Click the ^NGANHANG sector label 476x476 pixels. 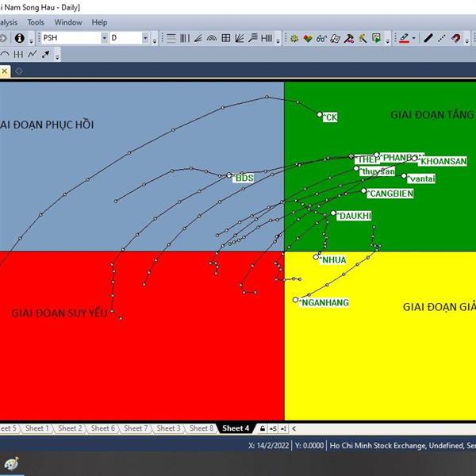click(x=324, y=302)
